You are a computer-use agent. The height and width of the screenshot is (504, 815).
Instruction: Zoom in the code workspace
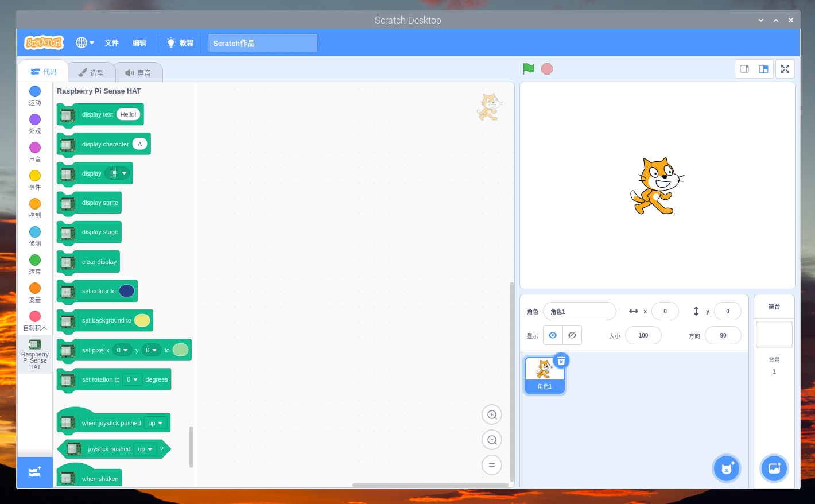(492, 414)
